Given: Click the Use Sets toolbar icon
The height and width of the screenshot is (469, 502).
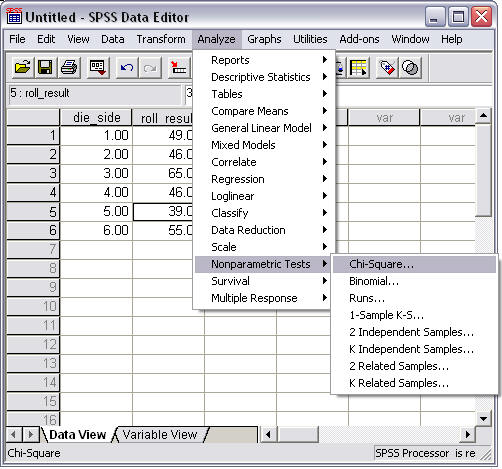Looking at the screenshot, I should pyautogui.click(x=410, y=68).
